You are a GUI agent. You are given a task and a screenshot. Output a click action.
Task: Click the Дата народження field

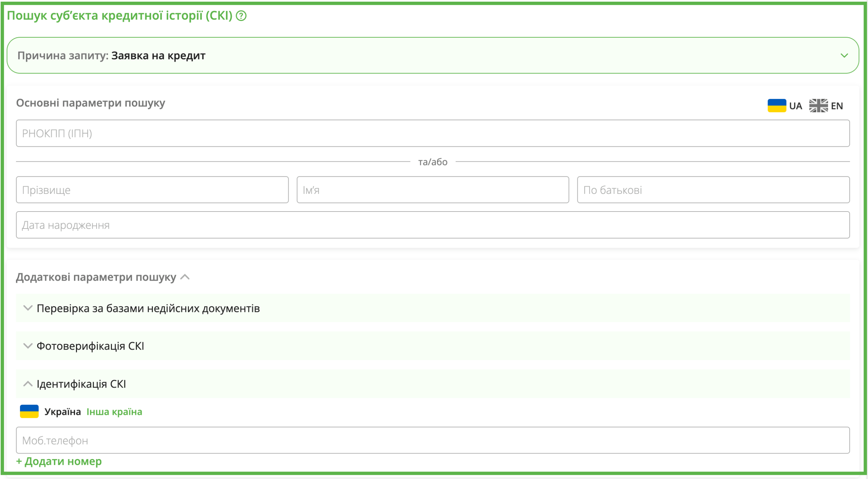[x=433, y=225]
